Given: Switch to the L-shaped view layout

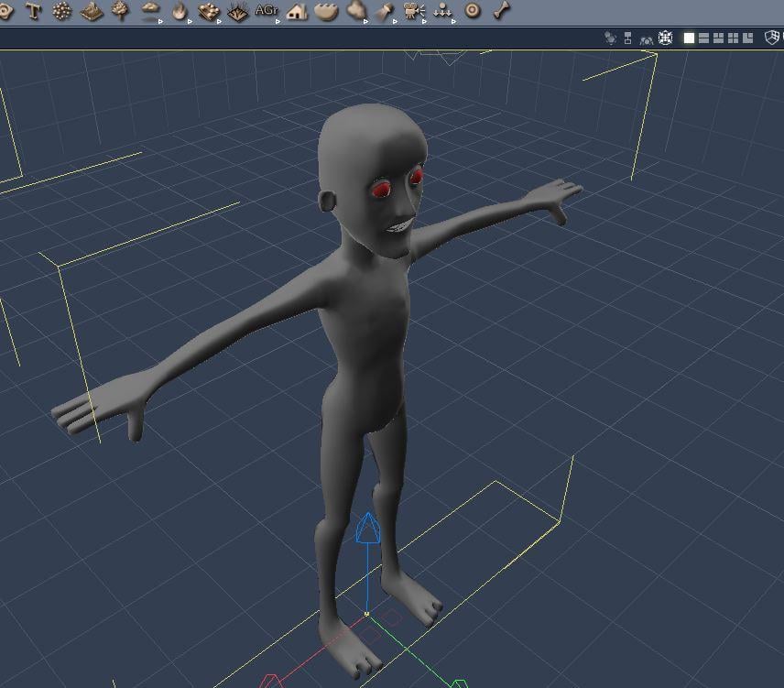Looking at the screenshot, I should 748,38.
